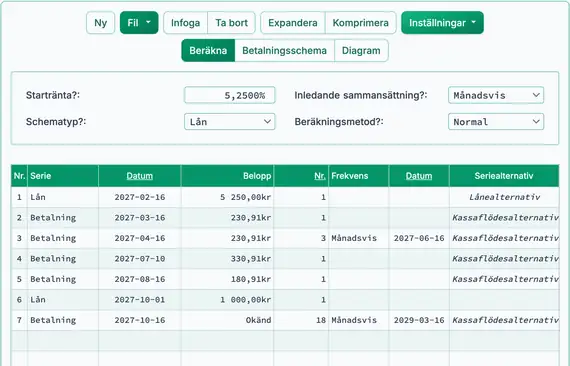The height and width of the screenshot is (366, 570).
Task: Select Betalning series cell in row 2
Action: tap(63, 218)
